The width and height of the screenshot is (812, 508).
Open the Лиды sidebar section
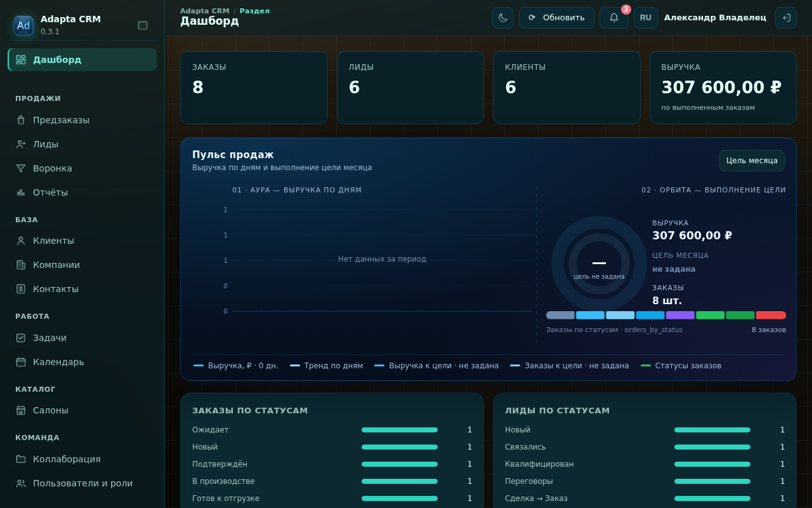(82, 144)
